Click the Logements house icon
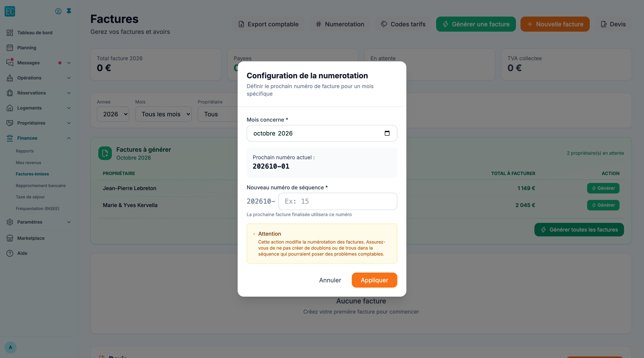 [10, 108]
